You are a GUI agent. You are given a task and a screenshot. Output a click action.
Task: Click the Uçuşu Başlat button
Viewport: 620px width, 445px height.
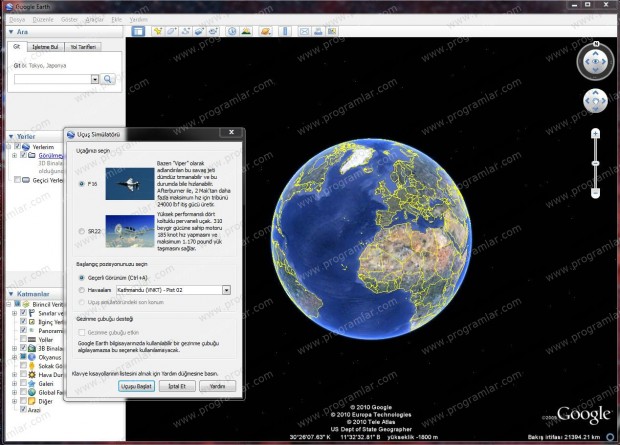click(136, 386)
